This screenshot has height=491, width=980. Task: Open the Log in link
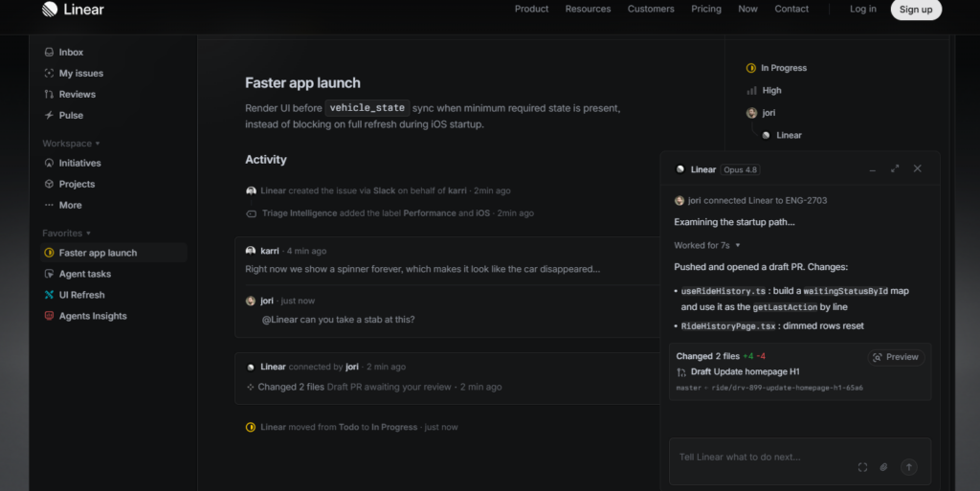(x=862, y=9)
